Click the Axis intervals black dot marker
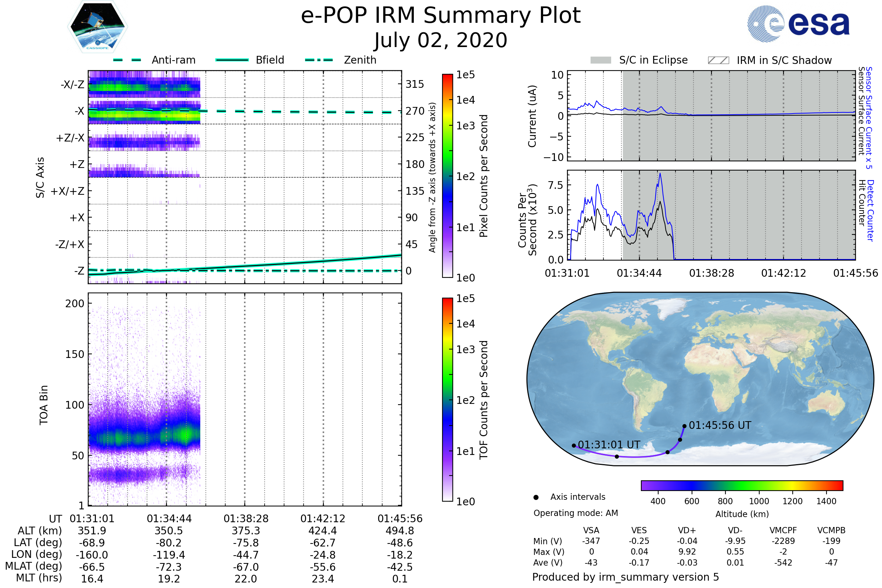This screenshot has height=588, width=882. 536,498
